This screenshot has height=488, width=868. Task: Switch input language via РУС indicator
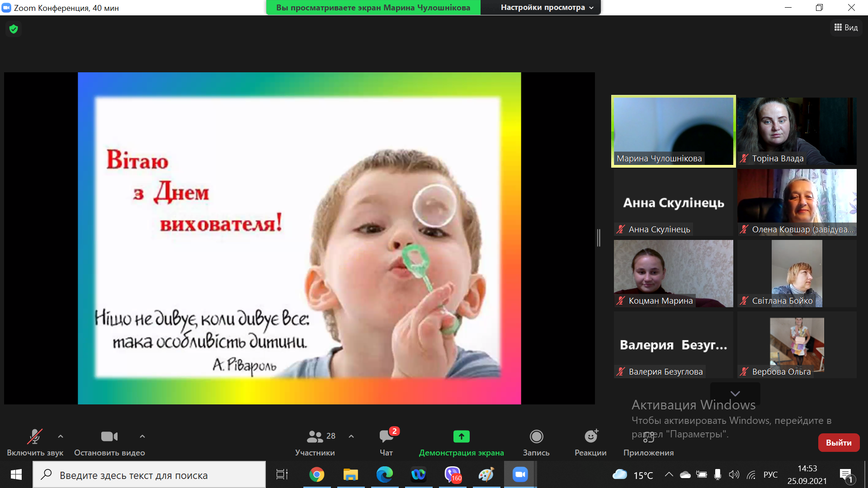pos(771,474)
